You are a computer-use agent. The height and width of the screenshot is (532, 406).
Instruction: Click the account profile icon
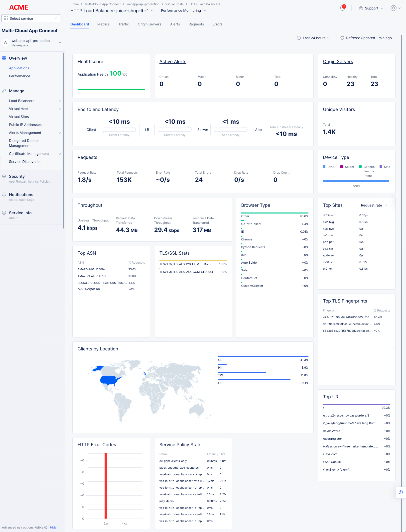[394, 8]
